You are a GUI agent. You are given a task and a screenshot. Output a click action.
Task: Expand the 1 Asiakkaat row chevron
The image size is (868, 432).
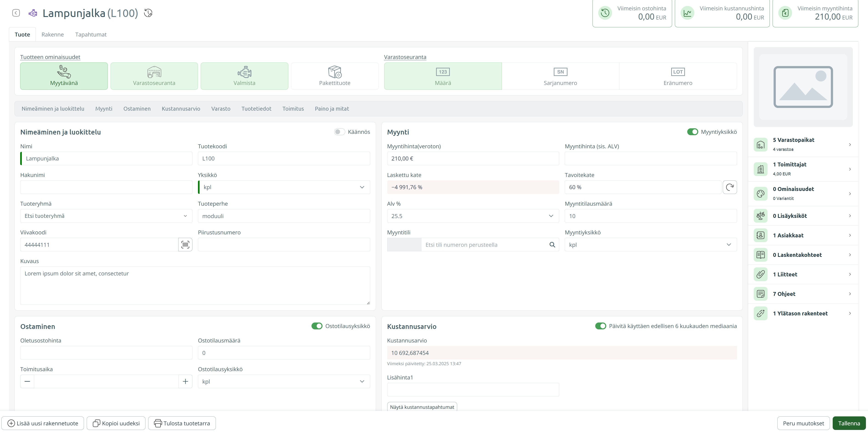[850, 235]
